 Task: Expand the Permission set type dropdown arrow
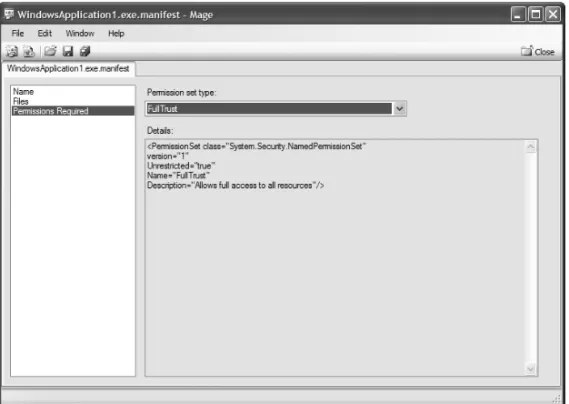click(x=400, y=109)
